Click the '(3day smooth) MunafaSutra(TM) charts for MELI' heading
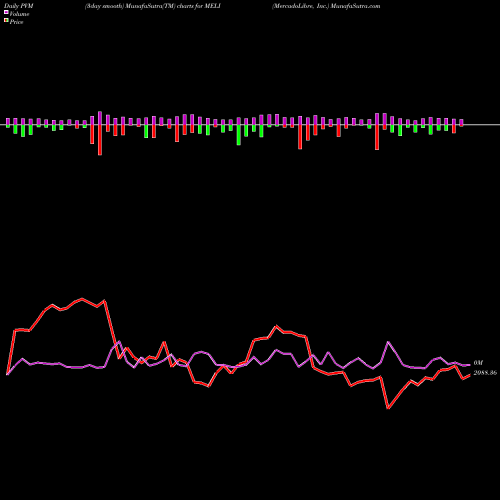The height and width of the screenshot is (500, 500). (153, 6)
